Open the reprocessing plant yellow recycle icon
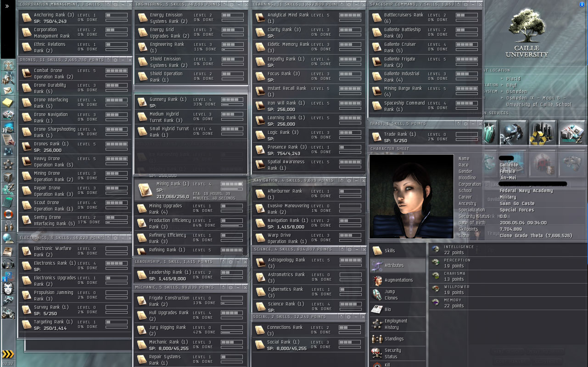The width and height of the screenshot is (588, 367). (543, 133)
